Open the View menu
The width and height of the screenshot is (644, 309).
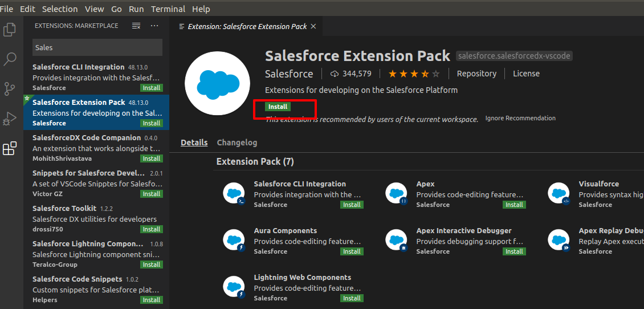tap(95, 9)
